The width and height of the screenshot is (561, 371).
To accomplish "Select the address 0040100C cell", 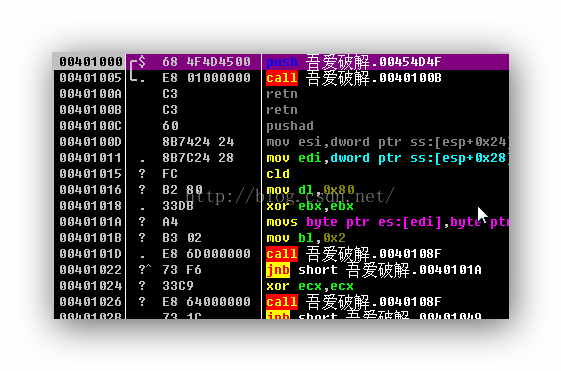I will coord(91,126).
